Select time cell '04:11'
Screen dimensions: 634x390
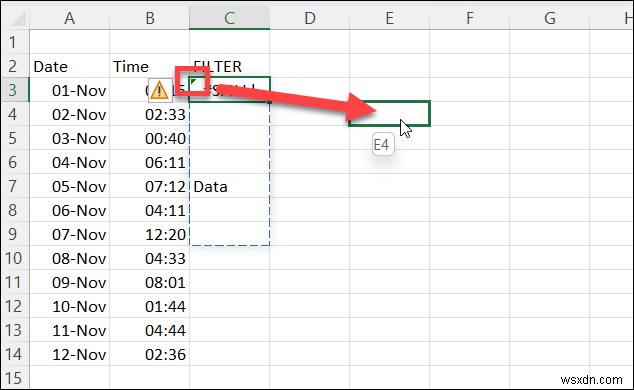coord(150,210)
